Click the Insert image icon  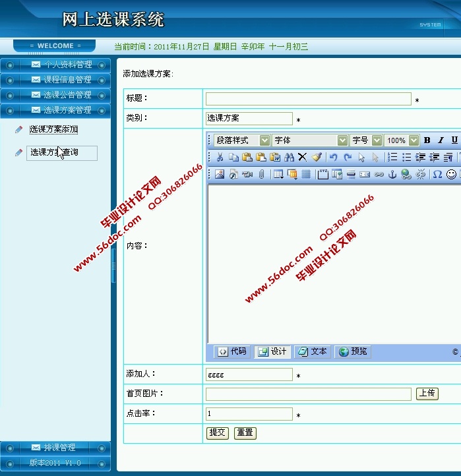point(220,174)
